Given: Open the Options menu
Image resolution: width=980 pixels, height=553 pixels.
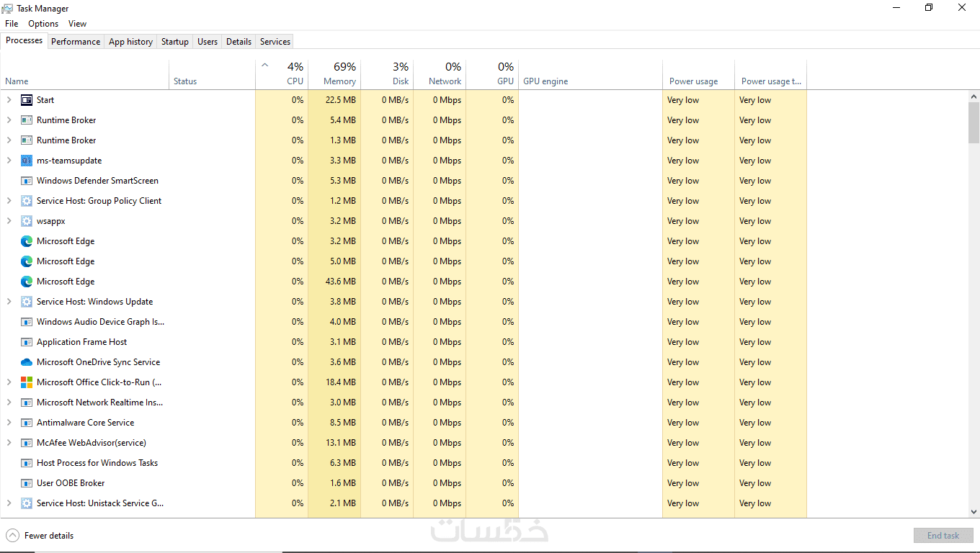Looking at the screenshot, I should coord(43,24).
